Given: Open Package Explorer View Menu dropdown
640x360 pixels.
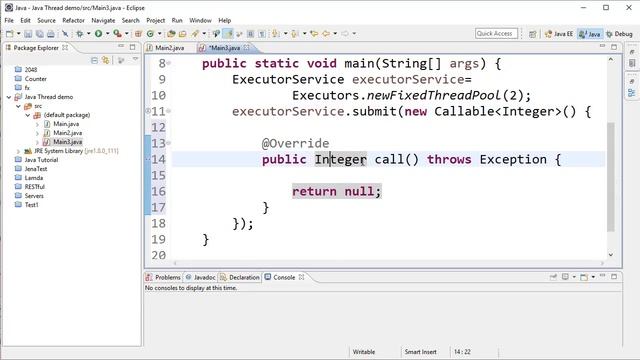Looking at the screenshot, I should pos(135,60).
